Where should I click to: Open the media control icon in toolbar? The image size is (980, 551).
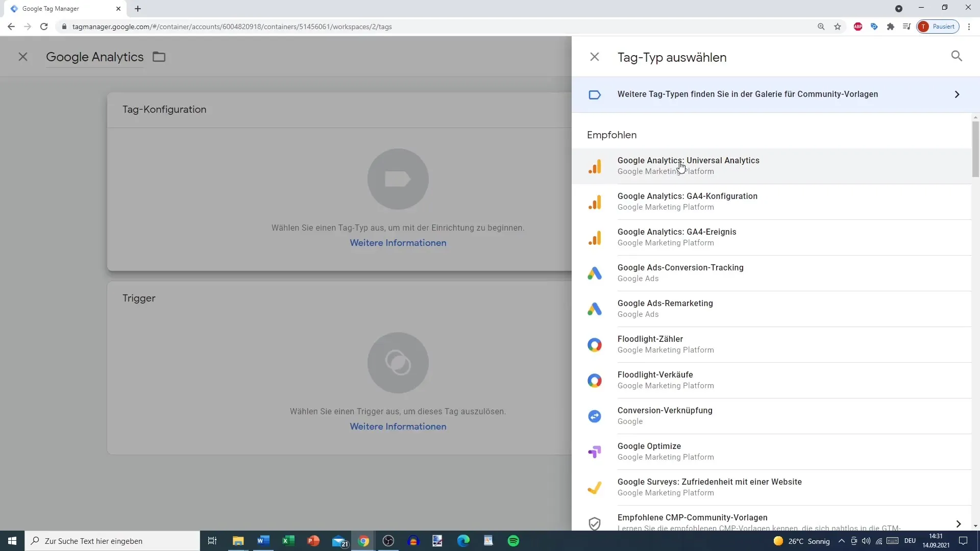[907, 27]
